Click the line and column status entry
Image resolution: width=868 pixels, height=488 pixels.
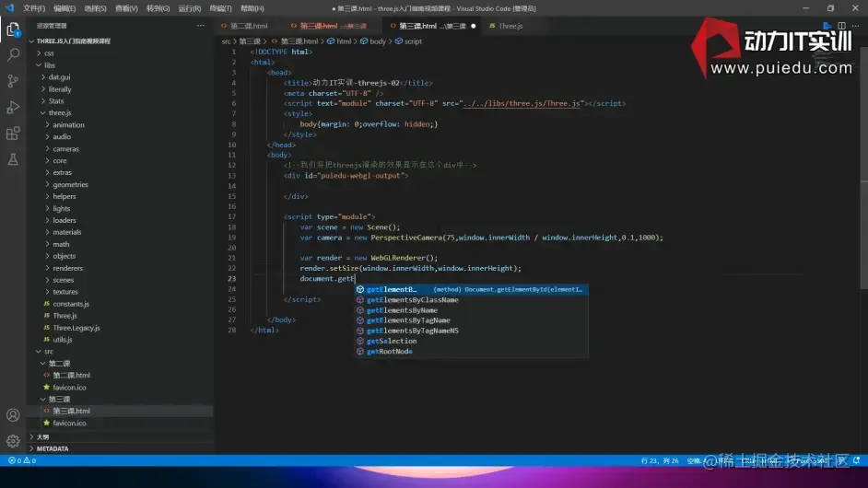[x=660, y=461]
